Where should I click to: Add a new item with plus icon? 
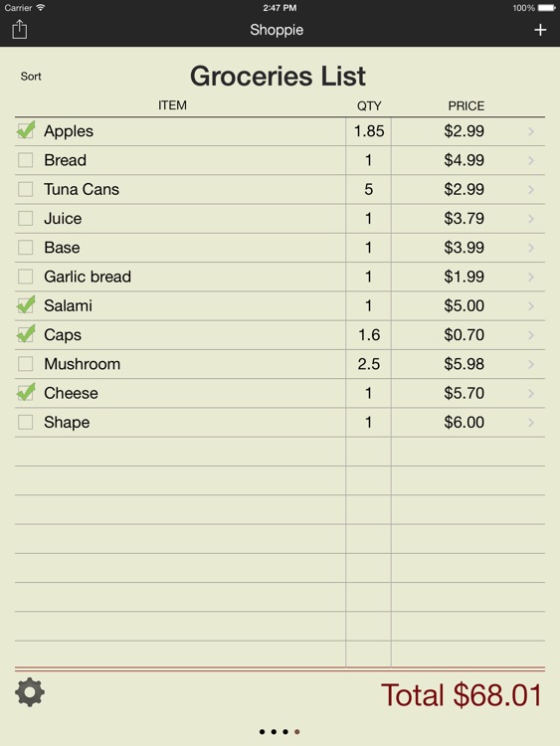[540, 30]
